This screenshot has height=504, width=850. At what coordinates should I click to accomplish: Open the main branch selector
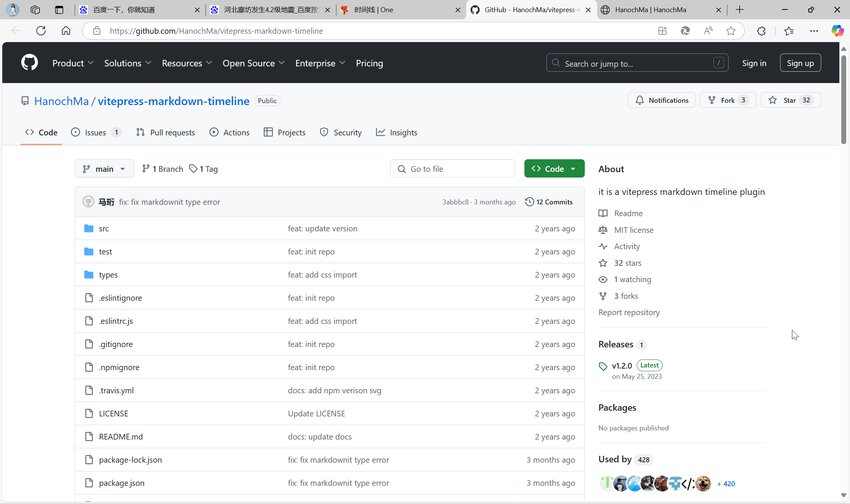(104, 169)
